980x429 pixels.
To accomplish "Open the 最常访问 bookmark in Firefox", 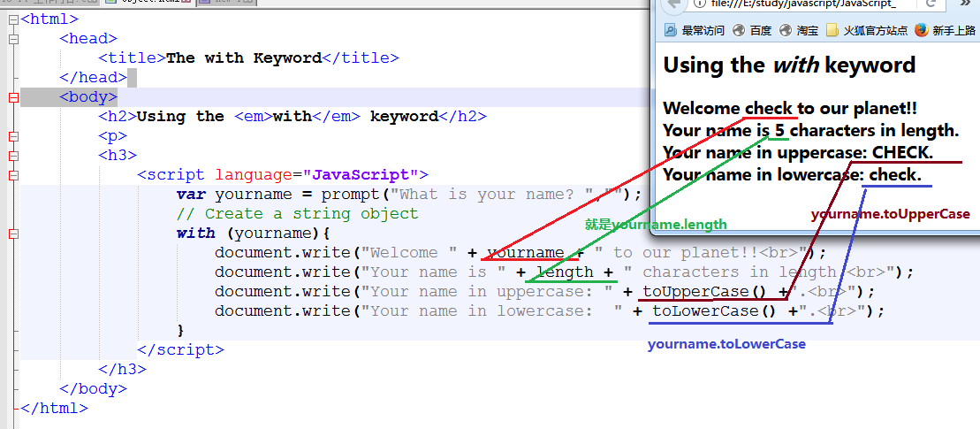I will click(x=694, y=30).
